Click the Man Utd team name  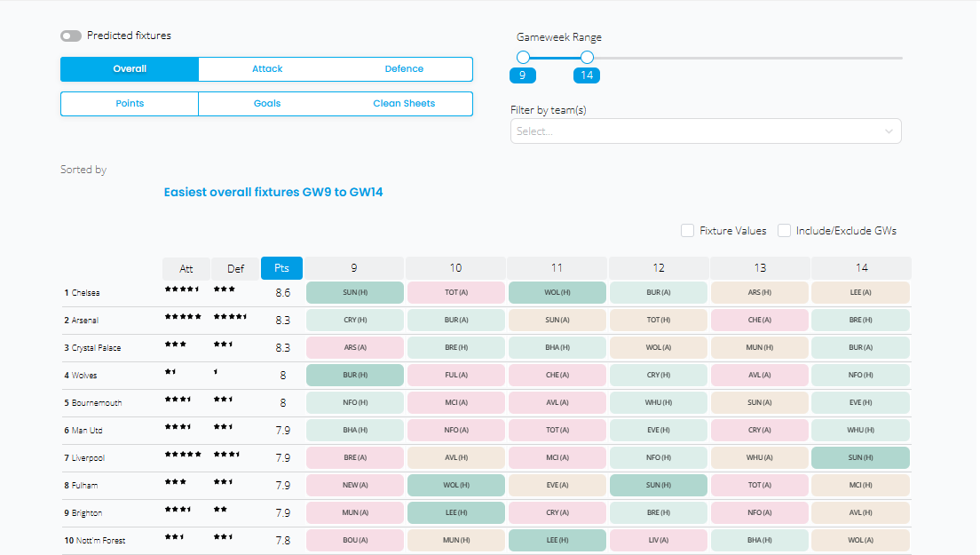87,431
